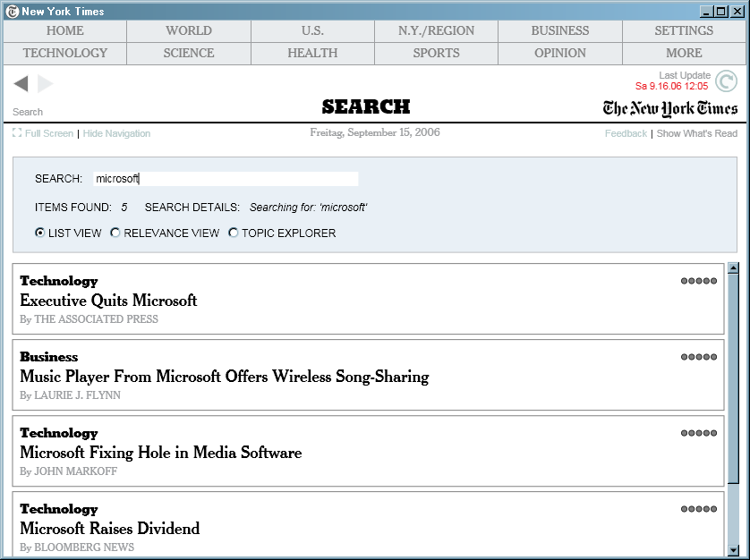Close the New York Times window

coord(737,12)
